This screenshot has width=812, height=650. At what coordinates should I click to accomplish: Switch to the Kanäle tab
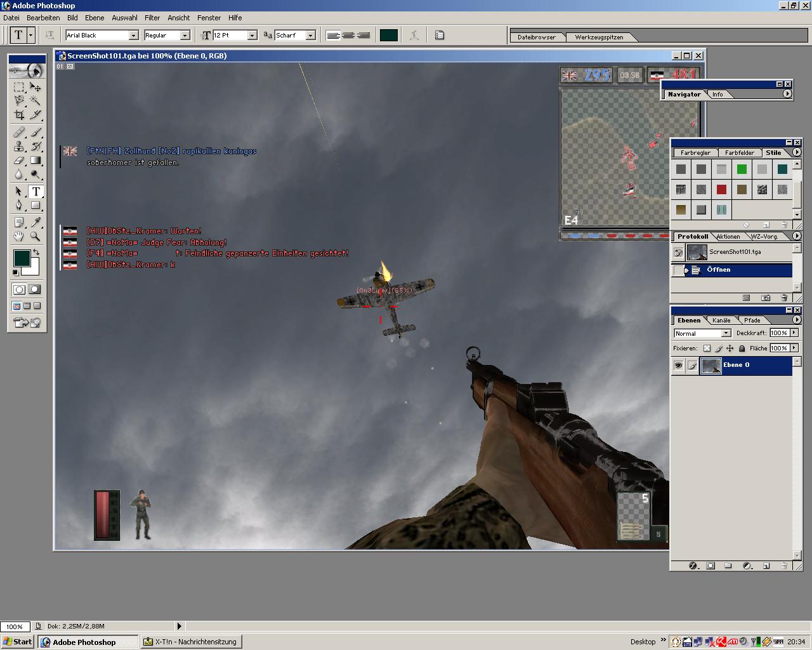pyautogui.click(x=721, y=321)
